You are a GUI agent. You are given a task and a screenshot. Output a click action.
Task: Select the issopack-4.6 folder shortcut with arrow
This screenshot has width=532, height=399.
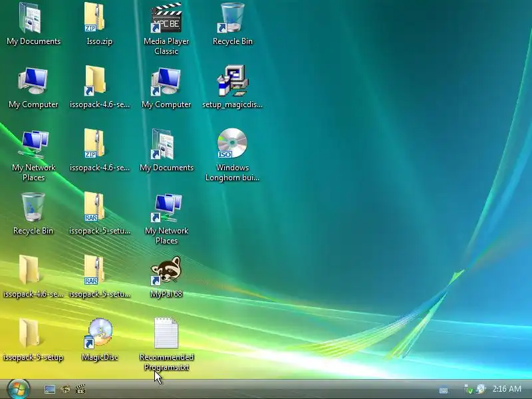tap(95, 80)
